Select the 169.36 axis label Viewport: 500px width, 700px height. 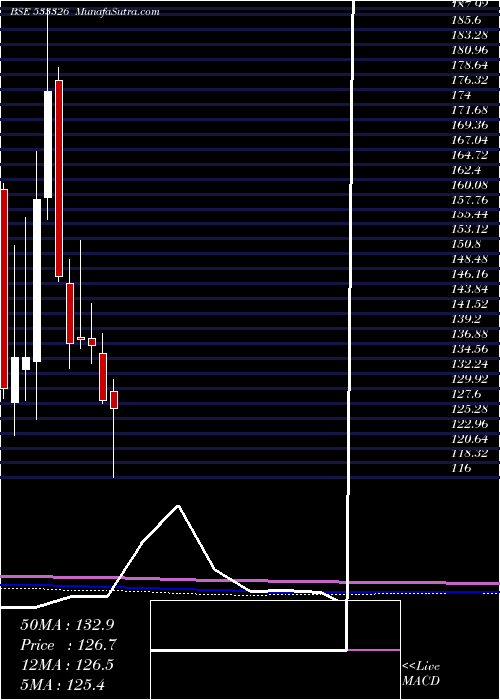point(470,125)
